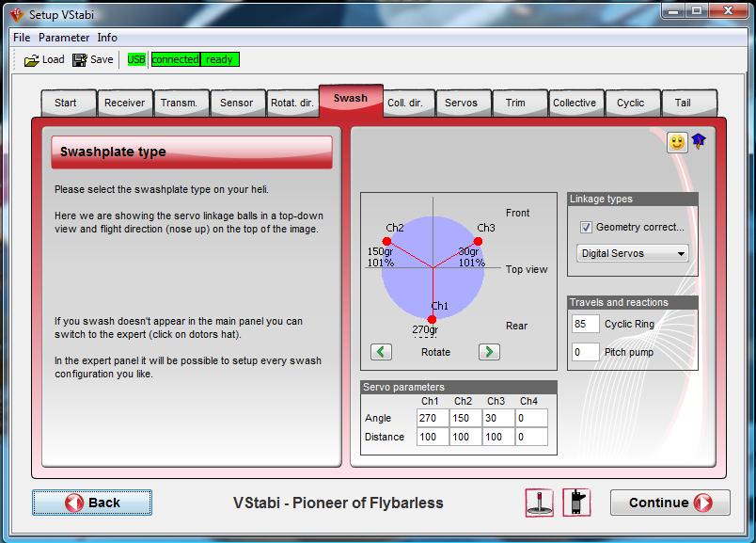The image size is (756, 543).
Task: Toggle the Geometry correct checkbox
Action: 586,228
